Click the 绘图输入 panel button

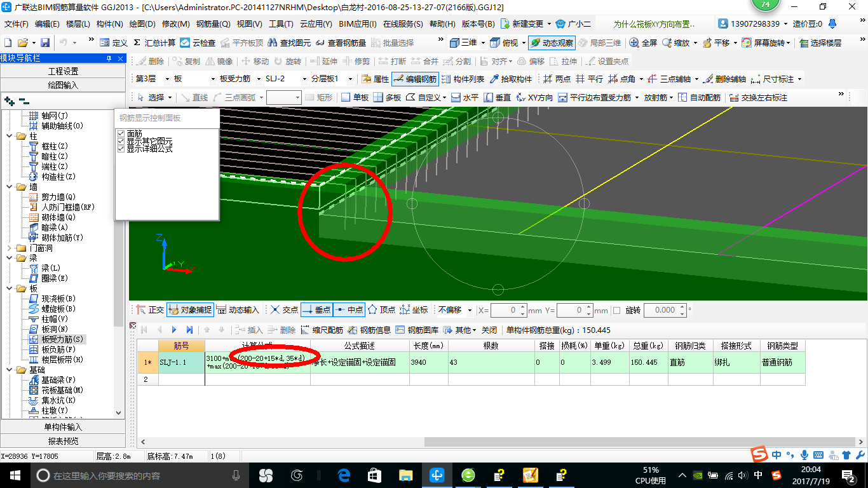click(63, 85)
